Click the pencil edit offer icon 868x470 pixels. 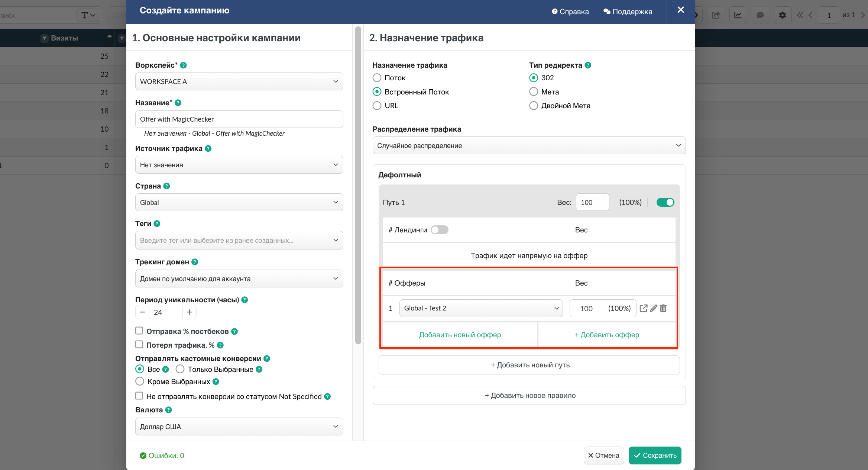point(654,308)
